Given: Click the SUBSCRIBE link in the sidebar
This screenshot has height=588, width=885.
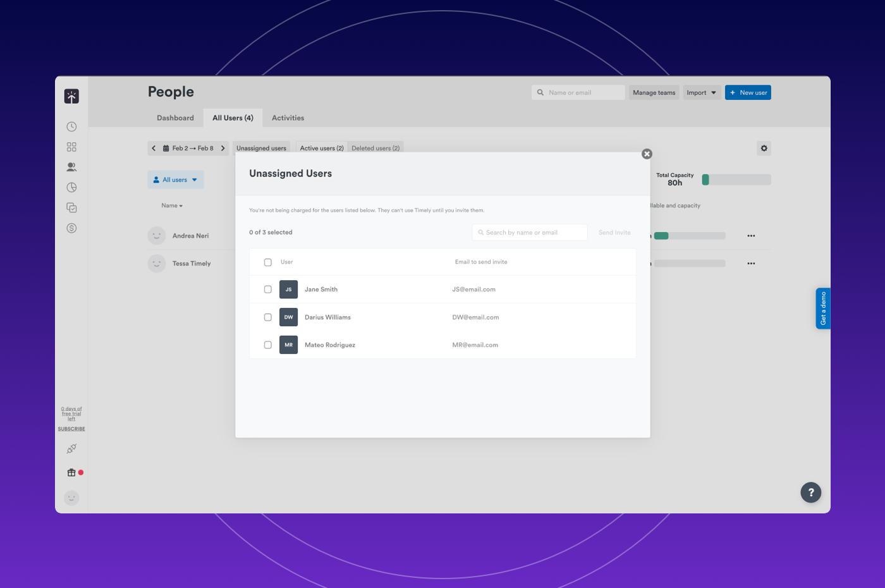Looking at the screenshot, I should click(x=71, y=428).
